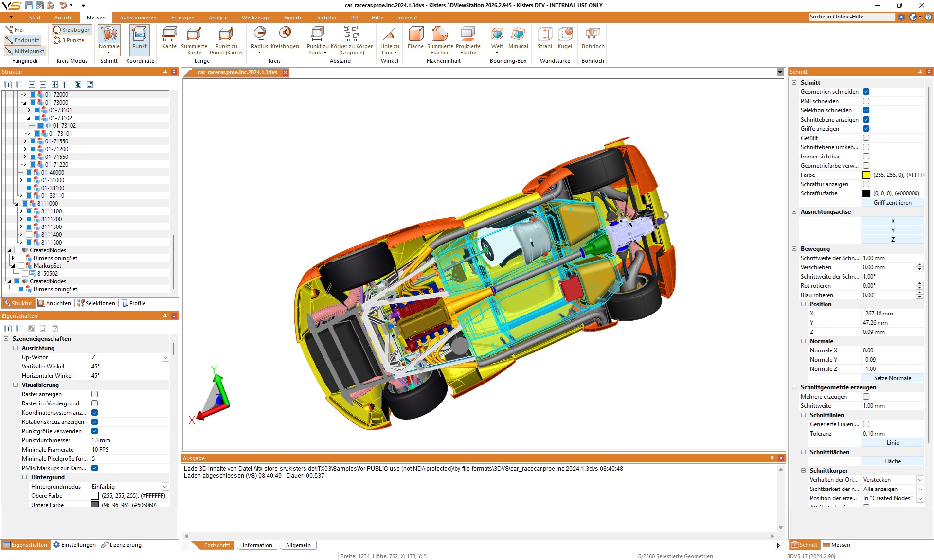Open the Up-Vektor dropdown
The image size is (934, 560).
pyautogui.click(x=165, y=357)
